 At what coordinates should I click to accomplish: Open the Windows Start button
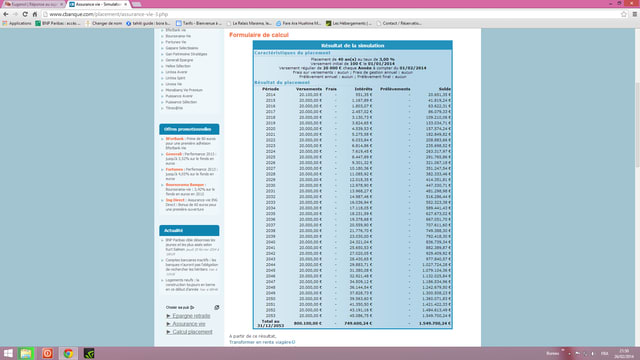tap(8, 353)
